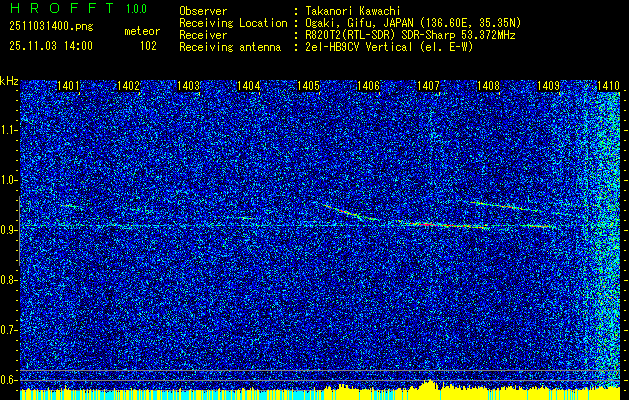Click the meteor label
This screenshot has height=400, width=629.
tap(142, 31)
